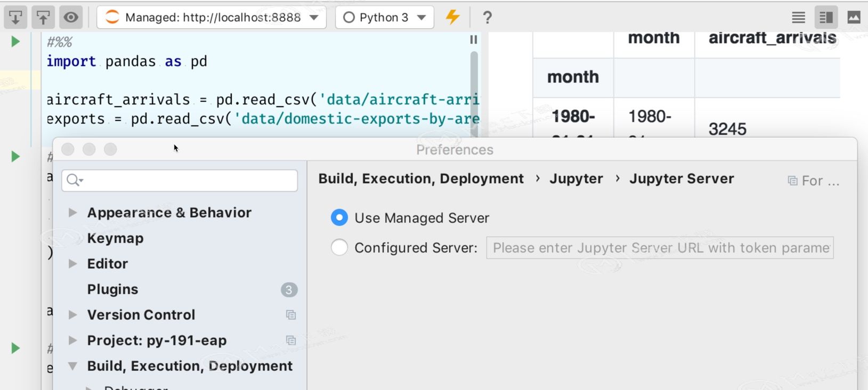The width and height of the screenshot is (868, 390).
Task: Expand the Editor settings node
Action: 72,264
